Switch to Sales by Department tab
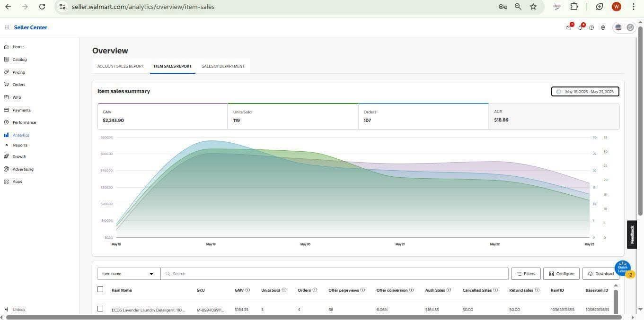 point(223,66)
